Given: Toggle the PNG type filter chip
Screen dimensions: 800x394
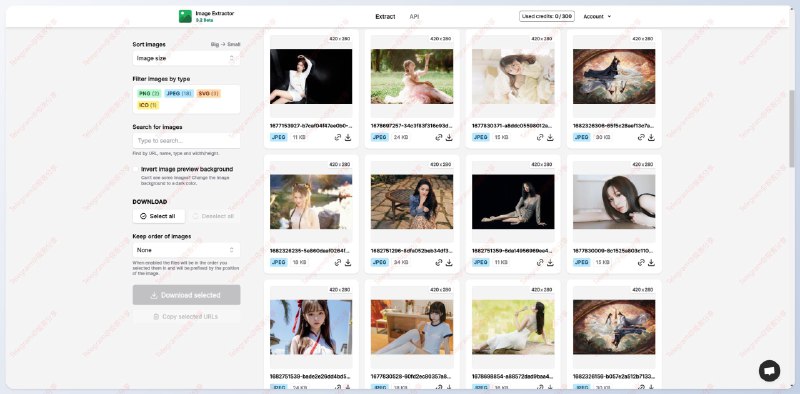Looking at the screenshot, I should 149,93.
